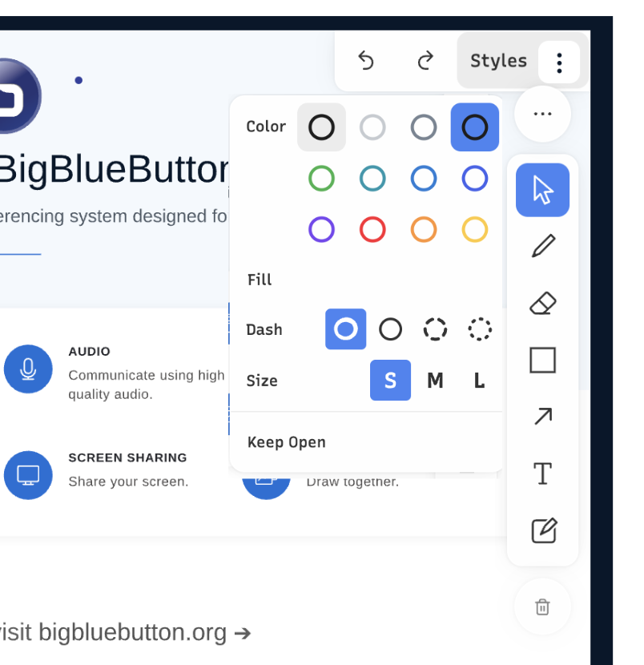Toggle the Keep Open option
This screenshot has height=665, width=644.
point(286,441)
